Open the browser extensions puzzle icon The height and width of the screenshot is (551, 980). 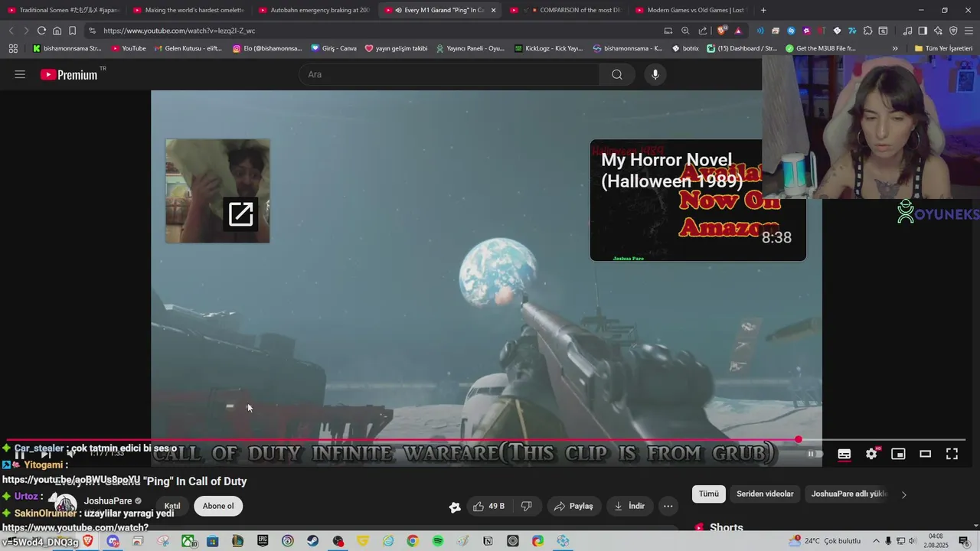pyautogui.click(x=867, y=31)
